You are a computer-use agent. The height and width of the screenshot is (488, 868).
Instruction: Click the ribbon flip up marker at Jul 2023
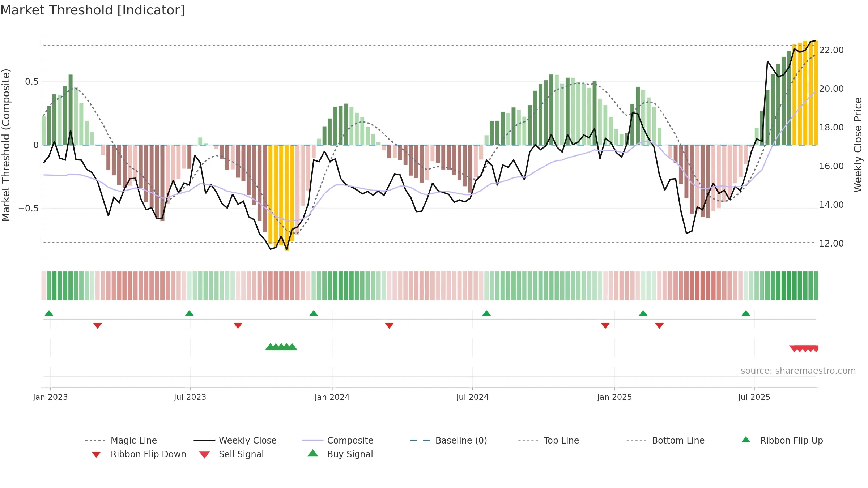[x=189, y=313]
